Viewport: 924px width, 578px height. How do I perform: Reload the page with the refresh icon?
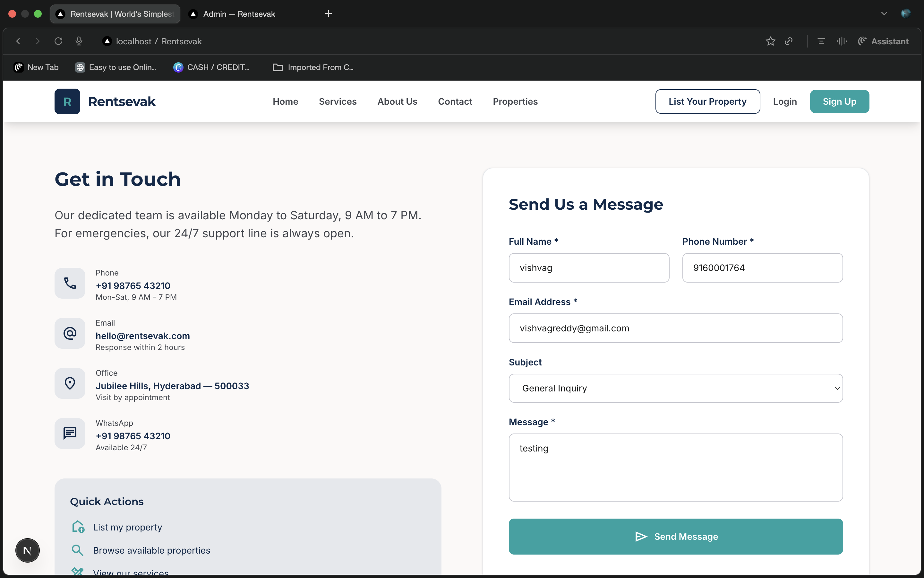[x=58, y=41]
